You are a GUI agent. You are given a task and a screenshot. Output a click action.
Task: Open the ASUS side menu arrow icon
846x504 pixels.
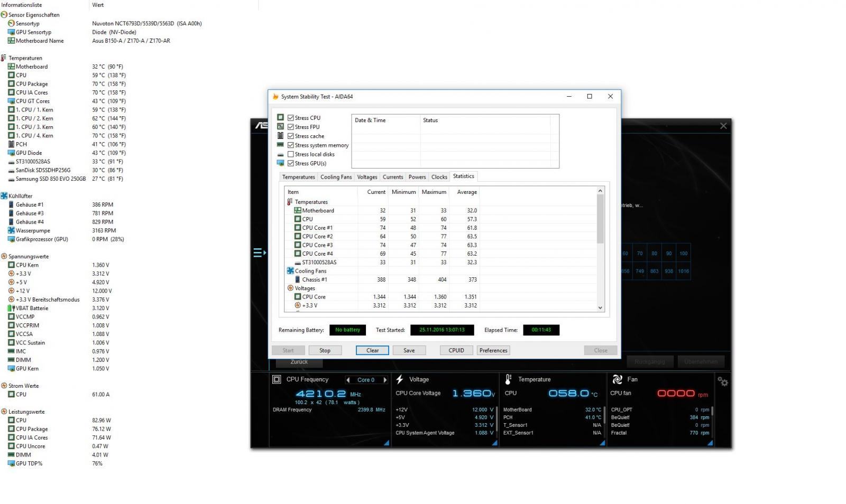click(260, 253)
